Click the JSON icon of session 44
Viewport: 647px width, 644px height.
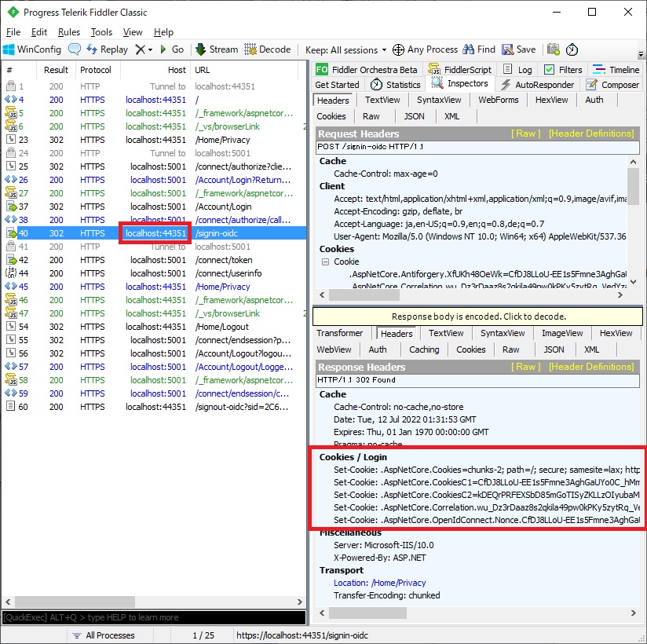[11, 273]
